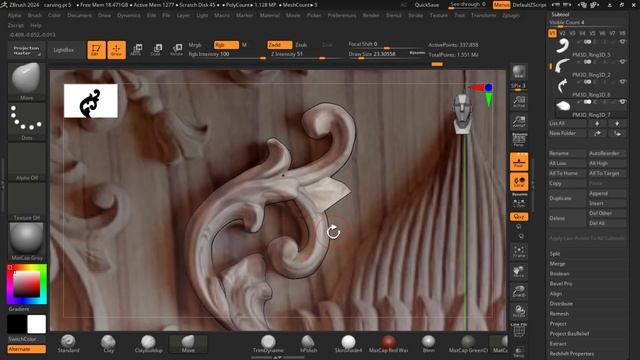Image resolution: width=640 pixels, height=360 pixels.
Task: Hide the PM3D_Ring3D_5 subtool with eye icon
Action: 622,42
